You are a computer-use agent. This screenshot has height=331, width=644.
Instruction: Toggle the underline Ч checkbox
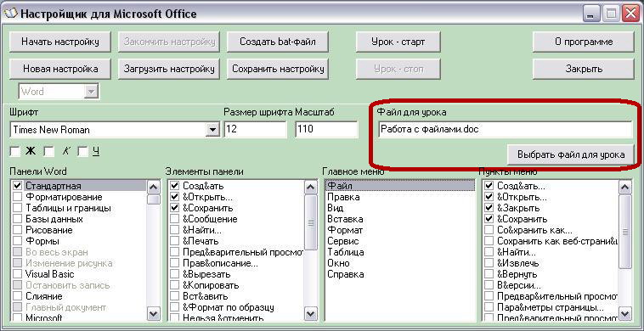click(x=83, y=152)
